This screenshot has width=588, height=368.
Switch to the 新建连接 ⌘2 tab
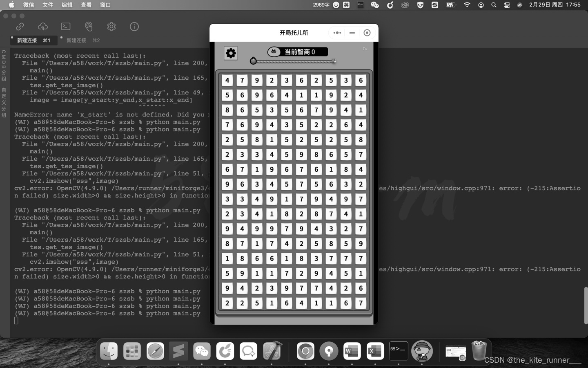click(81, 40)
